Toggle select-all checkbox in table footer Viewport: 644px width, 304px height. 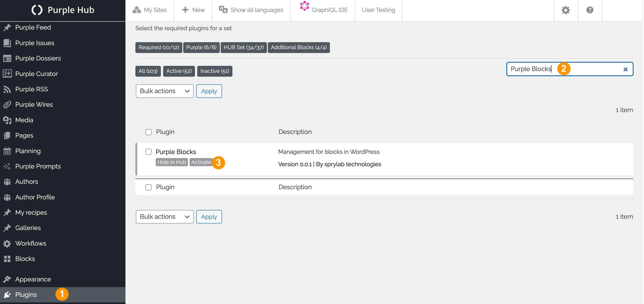pos(148,187)
